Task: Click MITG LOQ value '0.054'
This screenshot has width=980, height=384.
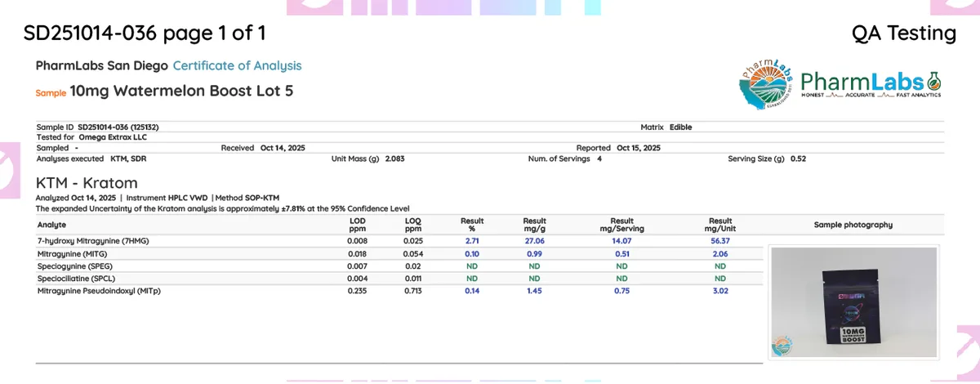Action: [414, 255]
